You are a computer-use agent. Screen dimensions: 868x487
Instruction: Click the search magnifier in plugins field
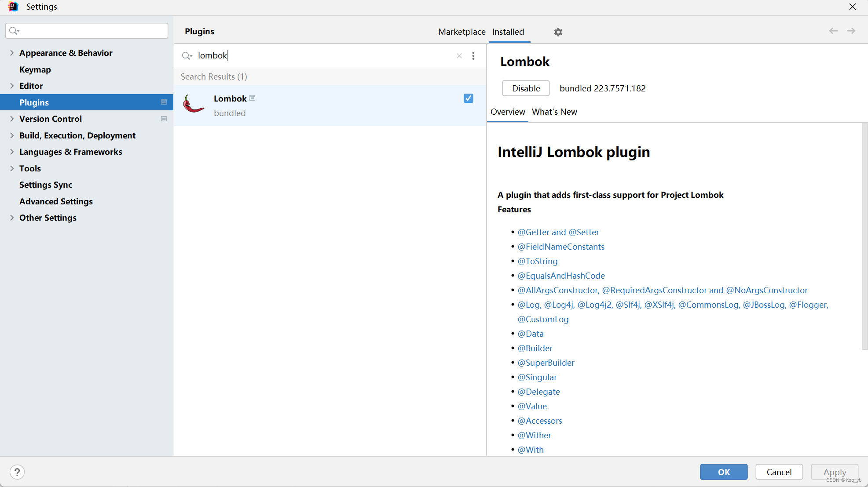pyautogui.click(x=187, y=56)
